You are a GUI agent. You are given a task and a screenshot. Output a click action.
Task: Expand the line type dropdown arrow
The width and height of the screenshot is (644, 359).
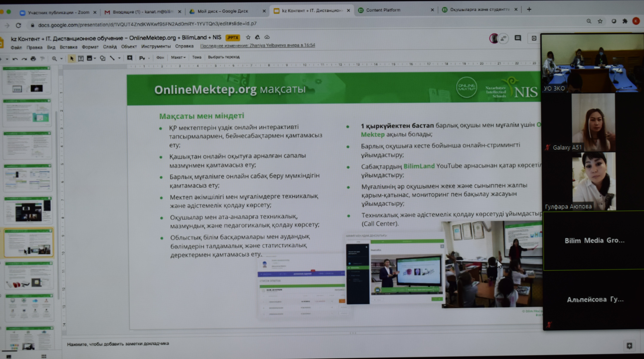coord(119,58)
